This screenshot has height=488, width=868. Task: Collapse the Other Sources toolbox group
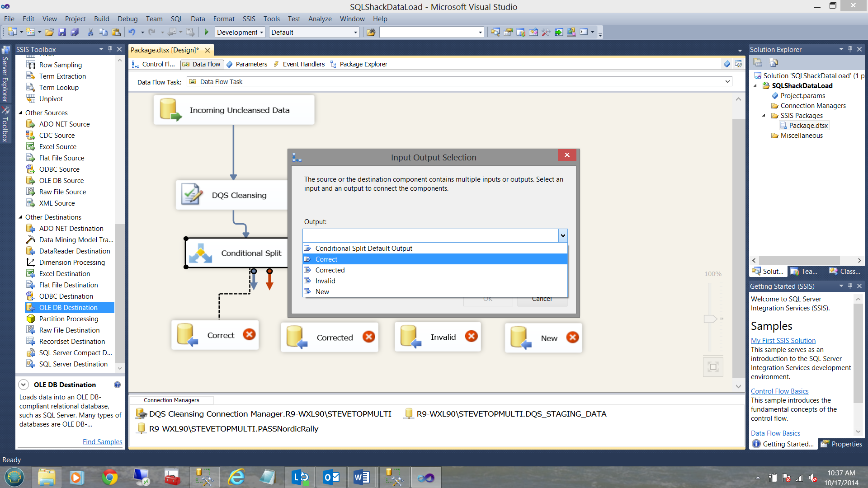pos(20,113)
